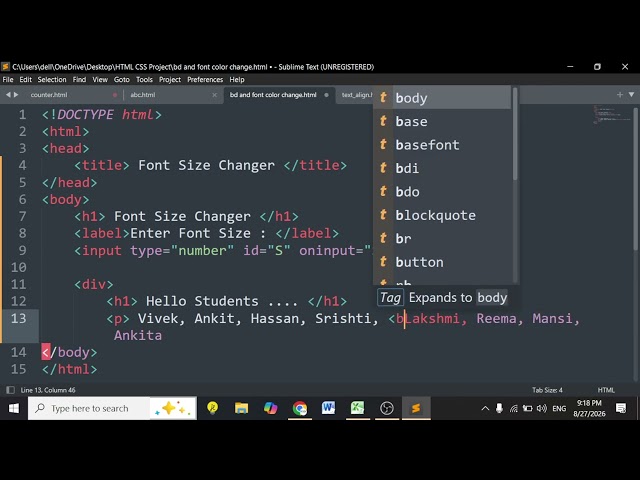The image size is (640, 480).
Task: Choose basefont from autocomplete list
Action: 442,144
